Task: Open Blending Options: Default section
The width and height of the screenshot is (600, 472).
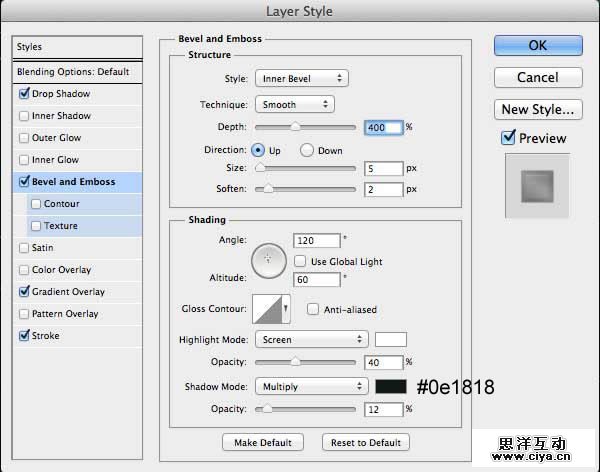Action: point(73,72)
